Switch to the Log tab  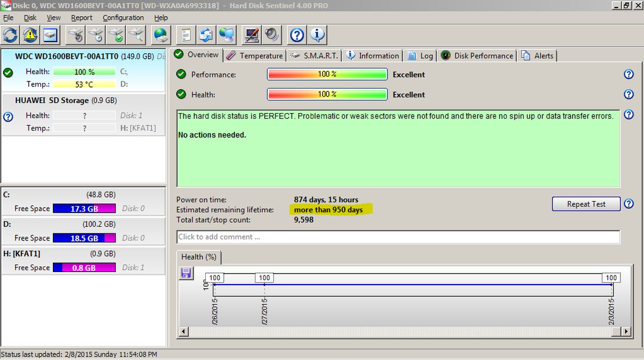(420, 56)
